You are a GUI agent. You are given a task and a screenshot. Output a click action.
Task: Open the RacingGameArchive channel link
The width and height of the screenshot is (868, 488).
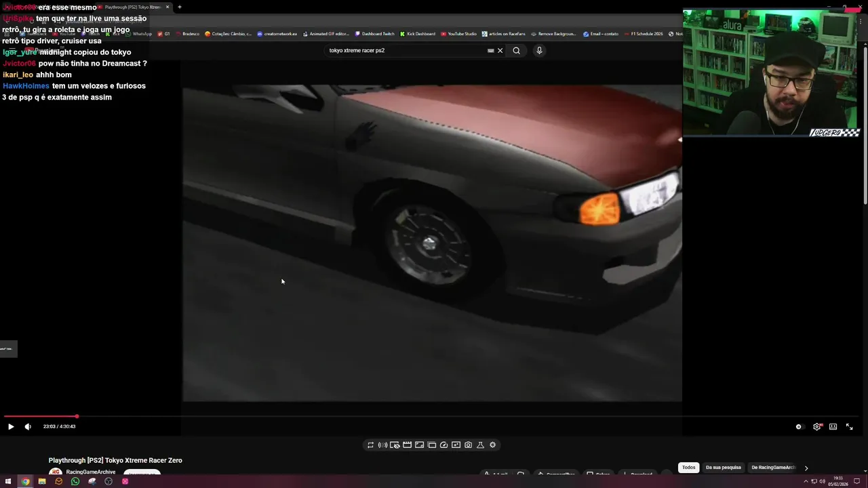pyautogui.click(x=91, y=472)
